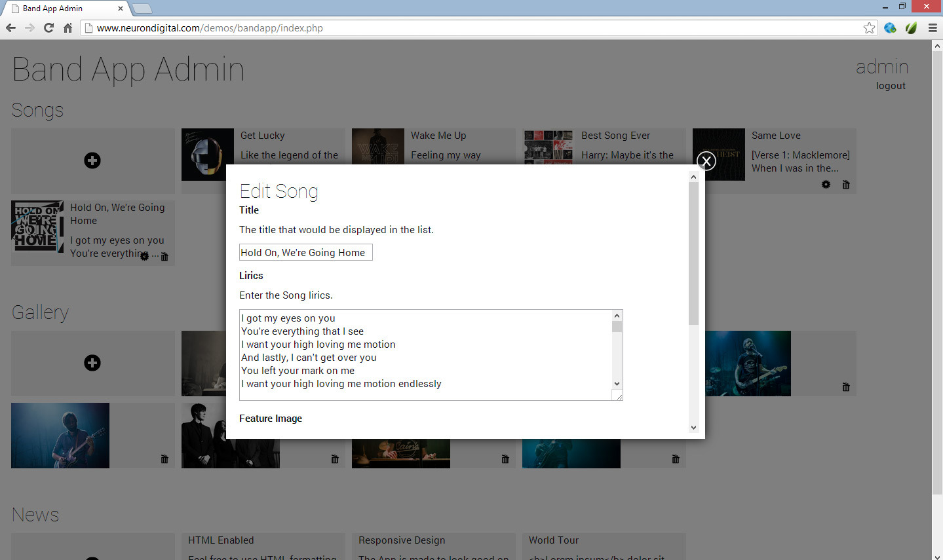Image resolution: width=943 pixels, height=560 pixels.
Task: Click the admin username link
Action: [882, 67]
